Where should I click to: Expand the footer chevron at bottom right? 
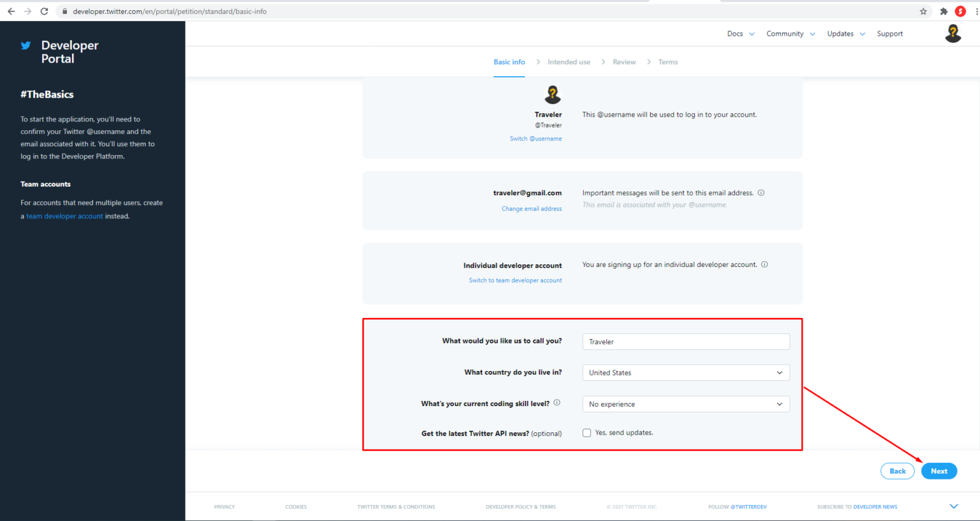[x=954, y=505]
